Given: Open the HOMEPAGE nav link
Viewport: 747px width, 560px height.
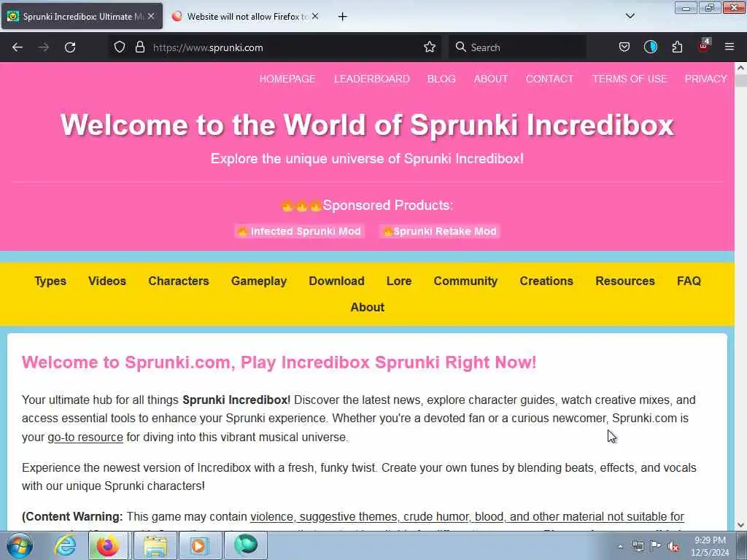Looking at the screenshot, I should 287,79.
